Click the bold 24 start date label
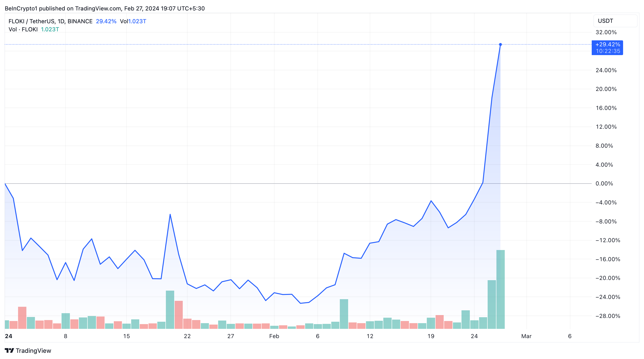644x359 pixels. pos(9,336)
